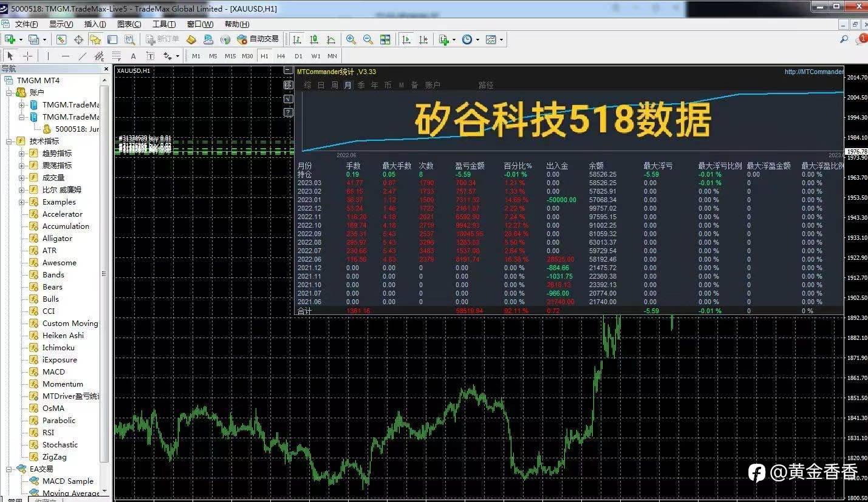Open the arrows objects dropdown

point(171,56)
